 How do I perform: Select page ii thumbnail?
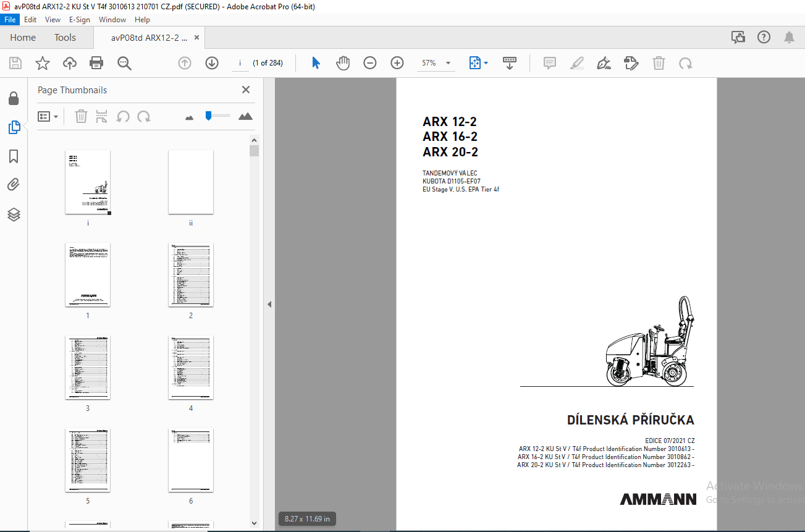(191, 182)
